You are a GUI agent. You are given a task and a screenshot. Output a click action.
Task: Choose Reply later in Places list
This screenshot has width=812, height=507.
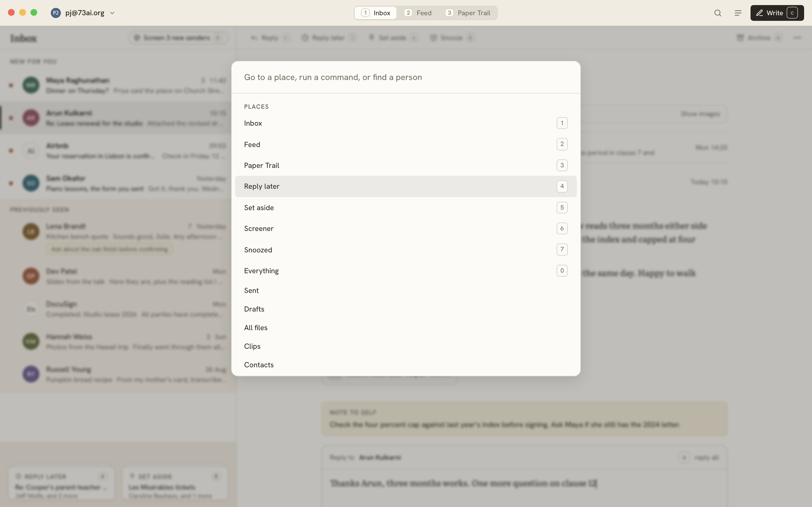pyautogui.click(x=406, y=186)
